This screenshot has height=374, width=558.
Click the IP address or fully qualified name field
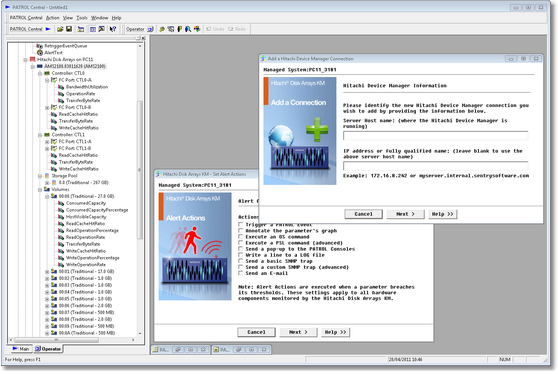click(x=436, y=166)
